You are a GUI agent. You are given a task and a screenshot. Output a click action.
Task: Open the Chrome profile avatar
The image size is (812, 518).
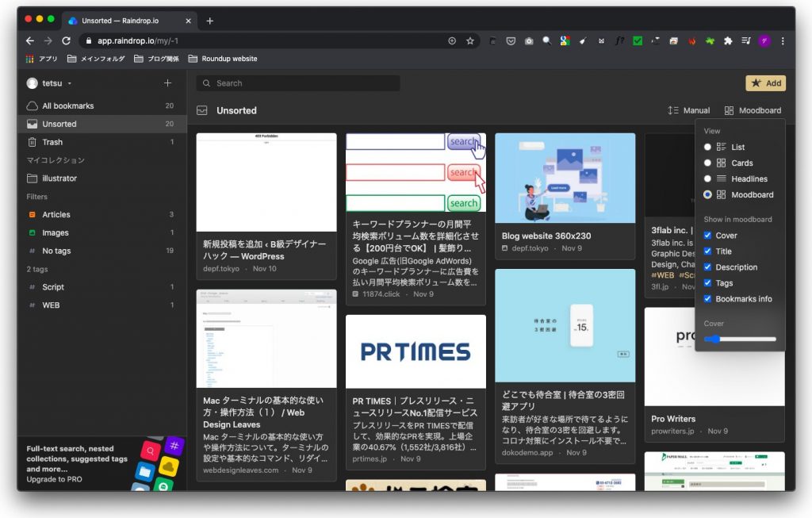(x=764, y=41)
